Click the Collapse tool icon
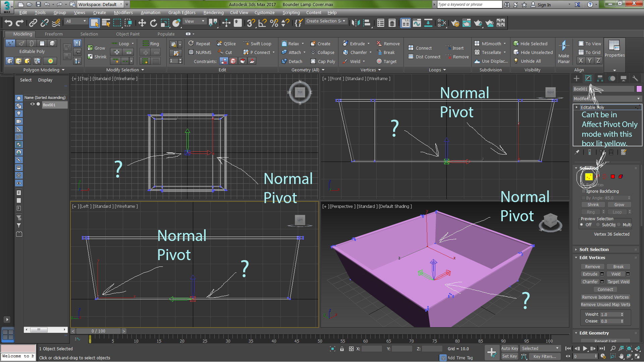 (312, 52)
